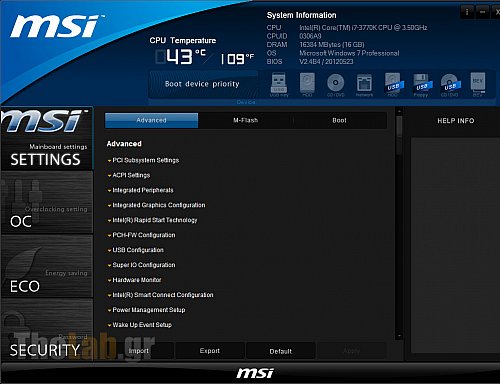The image size is (500, 384).
Task: Expand Super IO Configuration
Action: (x=141, y=265)
